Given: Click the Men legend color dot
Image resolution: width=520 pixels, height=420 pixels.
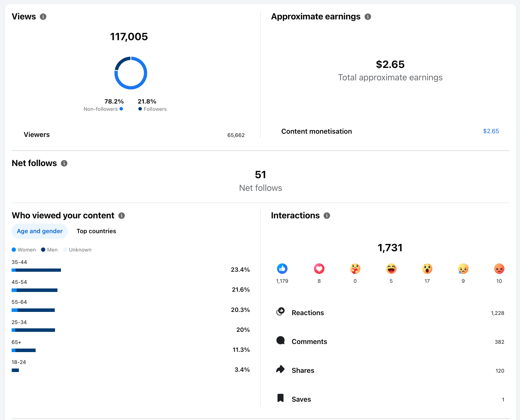Looking at the screenshot, I should (43, 250).
